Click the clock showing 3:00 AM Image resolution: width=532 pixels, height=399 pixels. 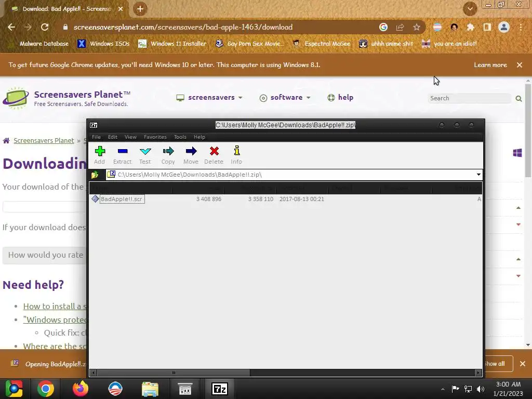coord(508,384)
